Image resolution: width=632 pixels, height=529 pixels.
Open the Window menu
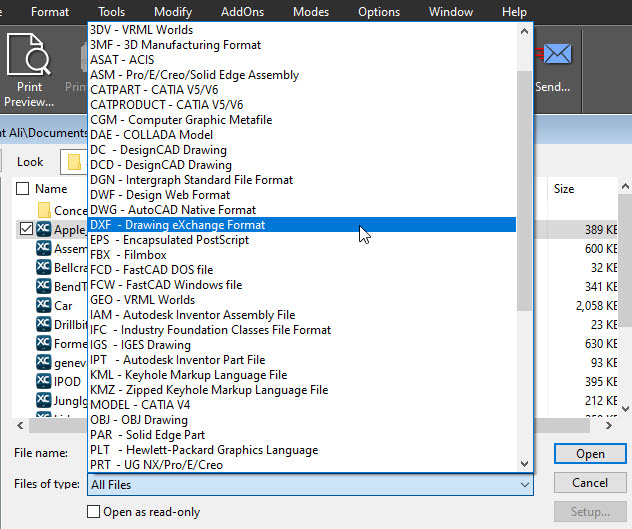451,12
